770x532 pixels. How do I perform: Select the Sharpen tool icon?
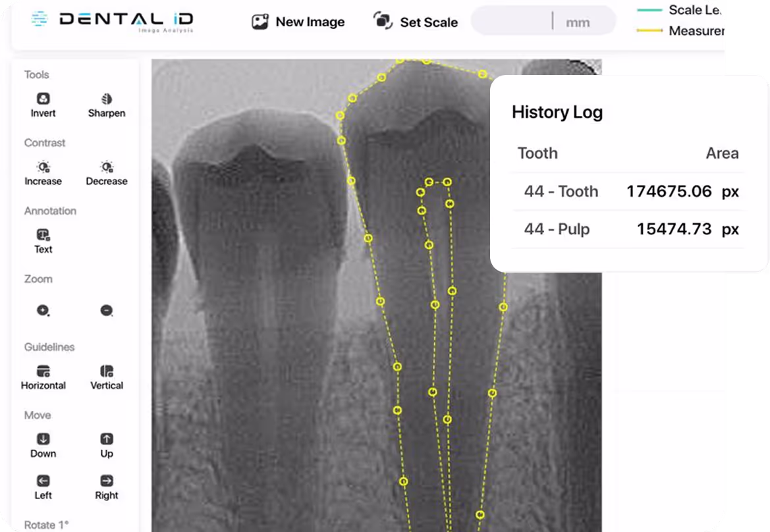pos(107,99)
